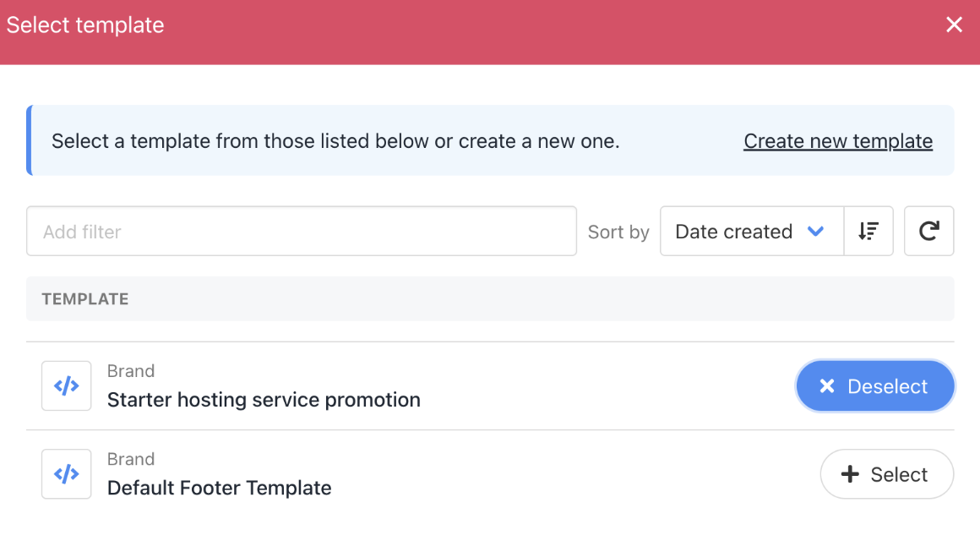Click the Sort by label

coord(618,232)
